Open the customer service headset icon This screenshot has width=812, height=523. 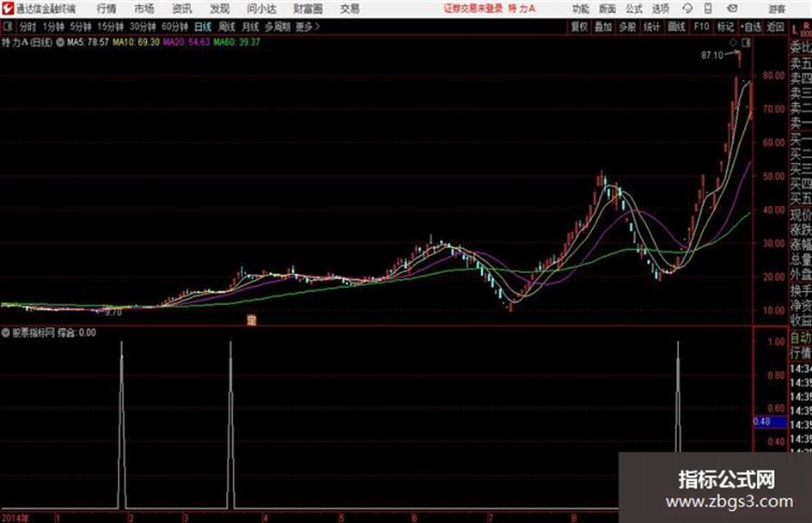(687, 9)
